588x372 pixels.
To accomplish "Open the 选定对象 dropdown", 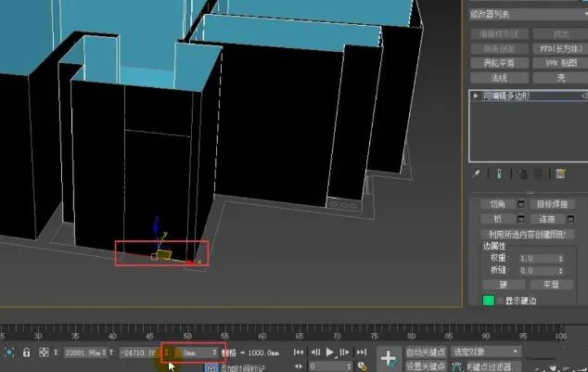I will (486, 352).
